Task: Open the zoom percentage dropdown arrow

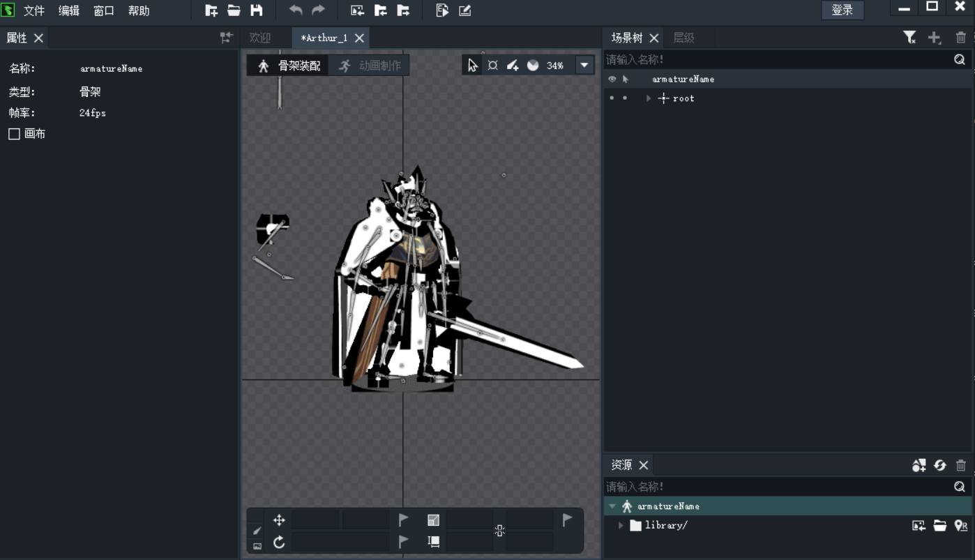Action: (584, 66)
